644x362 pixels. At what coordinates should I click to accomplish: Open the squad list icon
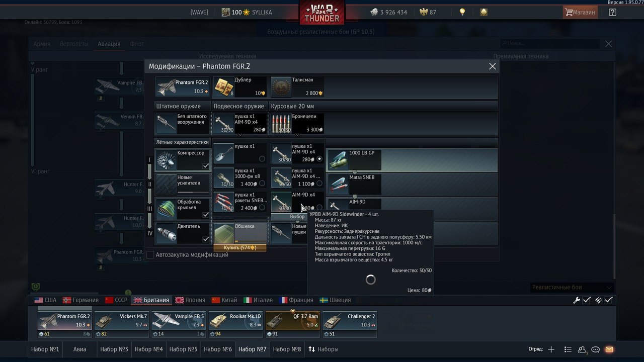click(x=568, y=349)
